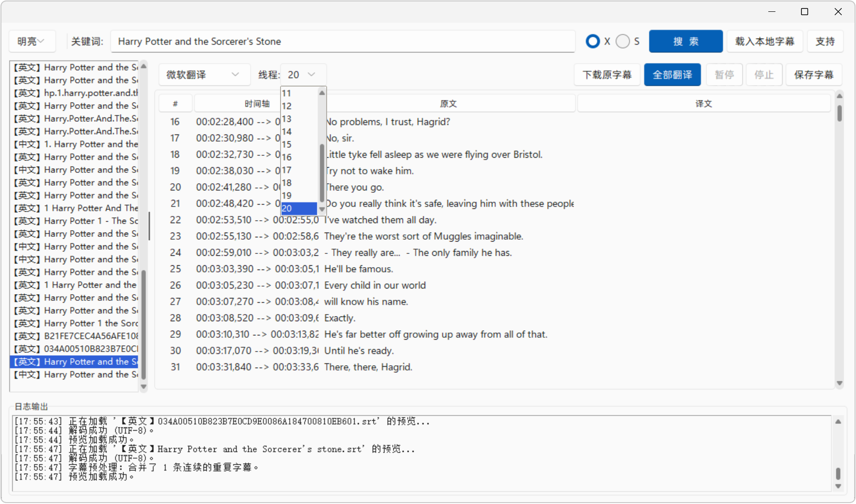Minimize the application window
This screenshot has height=504, width=856.
tap(772, 12)
